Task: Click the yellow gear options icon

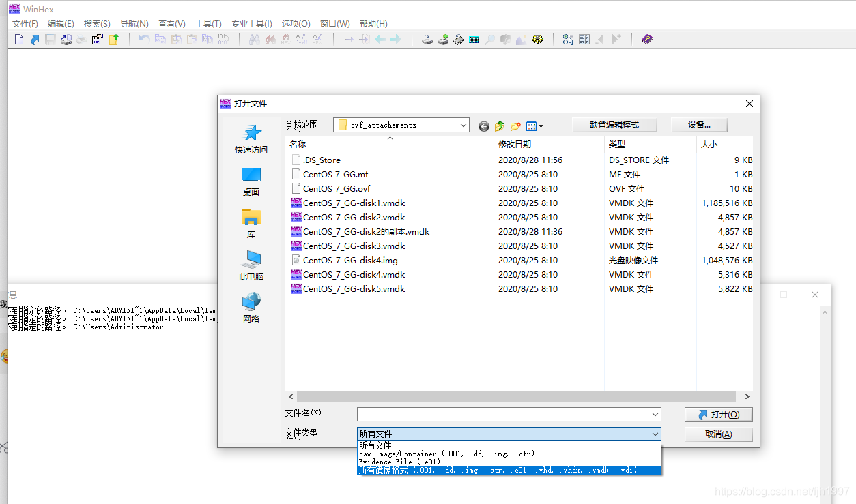Action: point(537,40)
